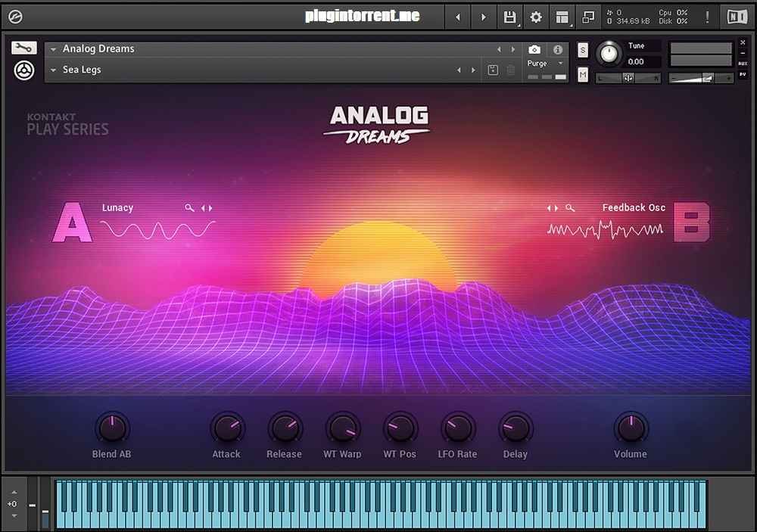Open instrument edit mode with the wrench icon
This screenshot has width=757, height=532.
click(x=24, y=48)
